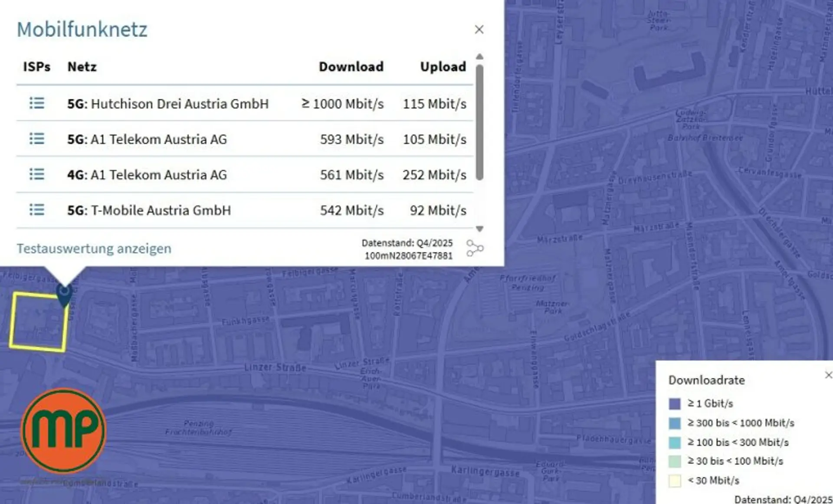Click the < 30 Mbit/s legend swatch
Viewport: 833px width, 504px height.
[x=675, y=481]
